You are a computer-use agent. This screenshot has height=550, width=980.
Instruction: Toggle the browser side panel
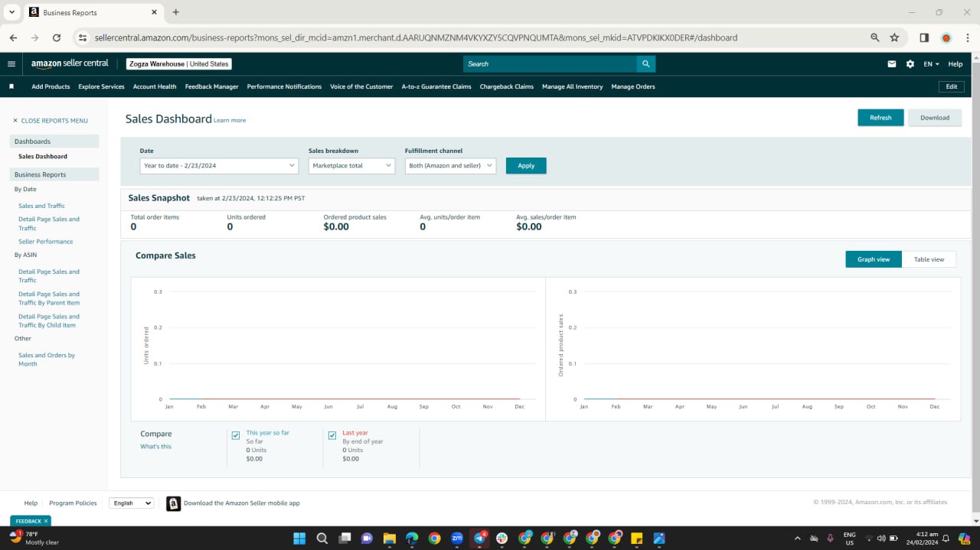coord(924,37)
